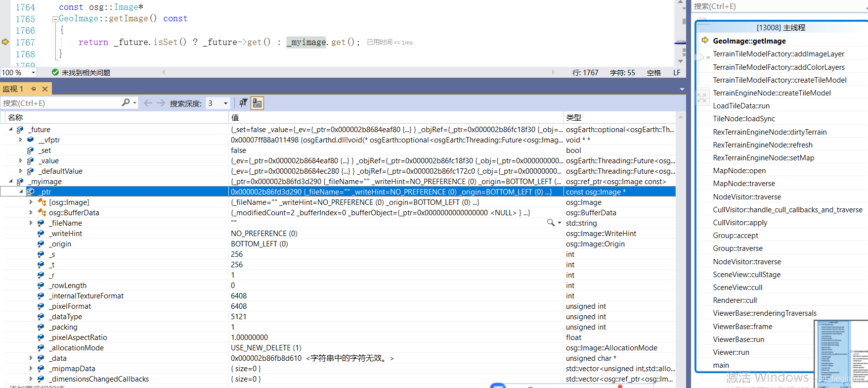Select ViewerBase::renderingTraversals stack frame

click(x=765, y=313)
